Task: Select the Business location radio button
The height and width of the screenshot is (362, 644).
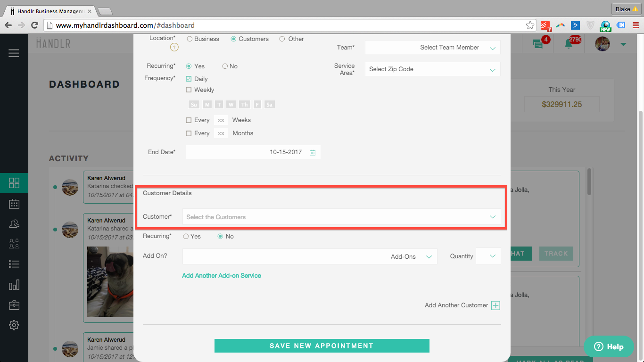Action: coord(190,39)
